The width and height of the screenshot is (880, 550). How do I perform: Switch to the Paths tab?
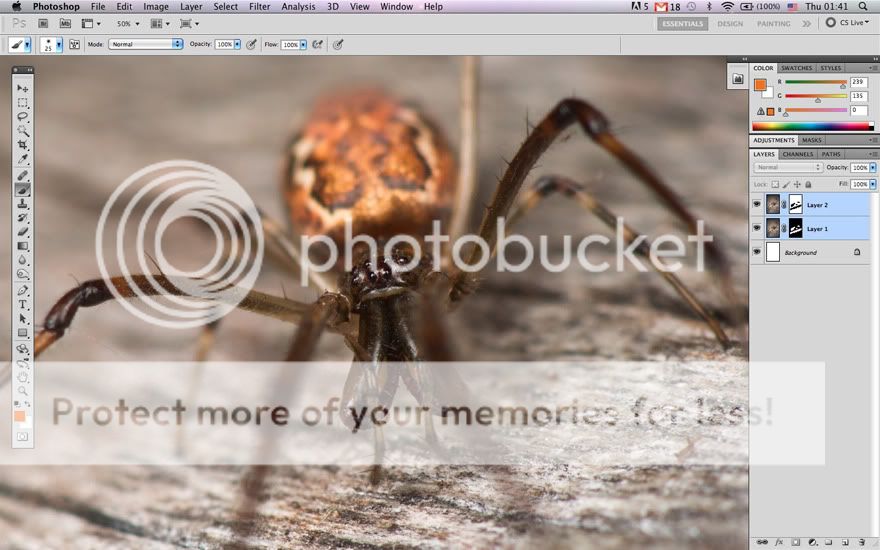pyautogui.click(x=831, y=154)
